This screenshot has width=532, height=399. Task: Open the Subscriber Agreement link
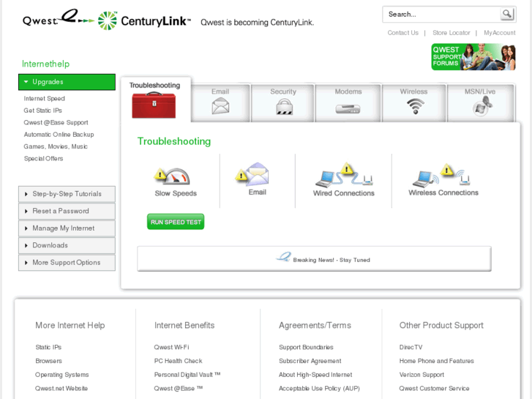[x=310, y=361]
